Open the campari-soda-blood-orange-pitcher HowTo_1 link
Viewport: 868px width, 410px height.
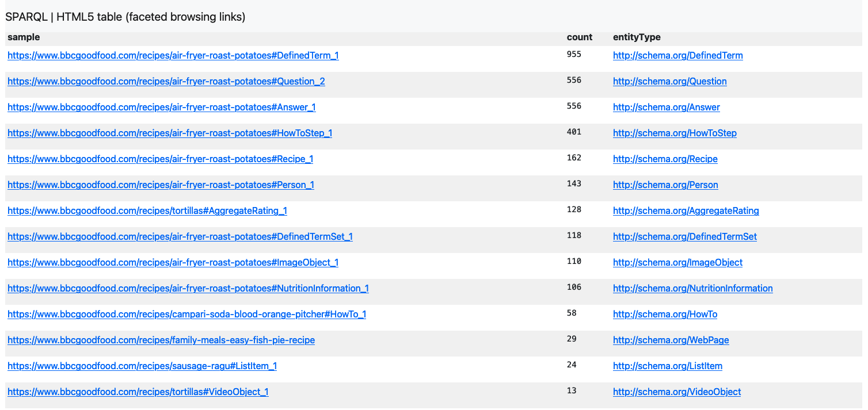click(186, 315)
